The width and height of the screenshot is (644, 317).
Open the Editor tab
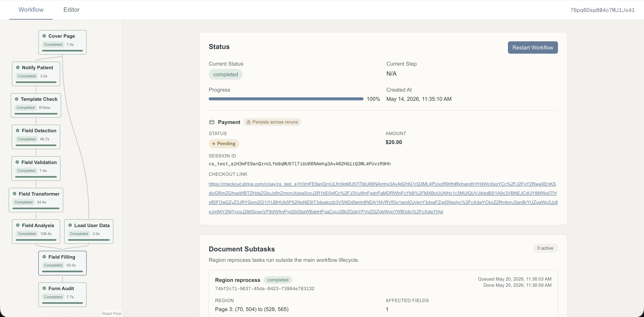(x=71, y=10)
